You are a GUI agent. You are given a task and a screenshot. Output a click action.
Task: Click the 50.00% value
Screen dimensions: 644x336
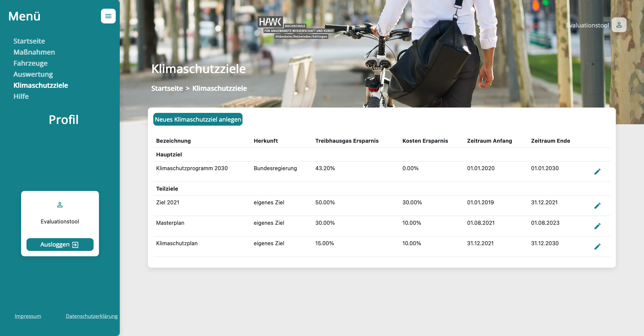325,202
